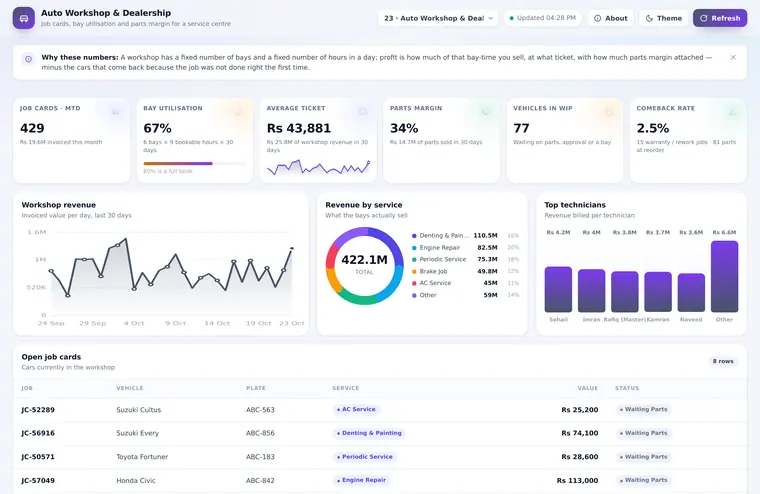Click the 34% parts margin value
Viewport: 760px width, 494px height.
pos(404,128)
